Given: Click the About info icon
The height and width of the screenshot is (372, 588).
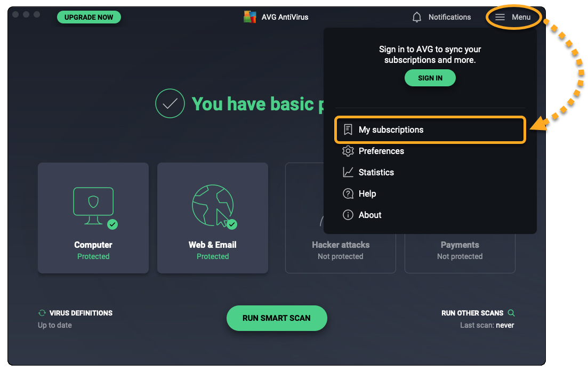Looking at the screenshot, I should point(348,215).
